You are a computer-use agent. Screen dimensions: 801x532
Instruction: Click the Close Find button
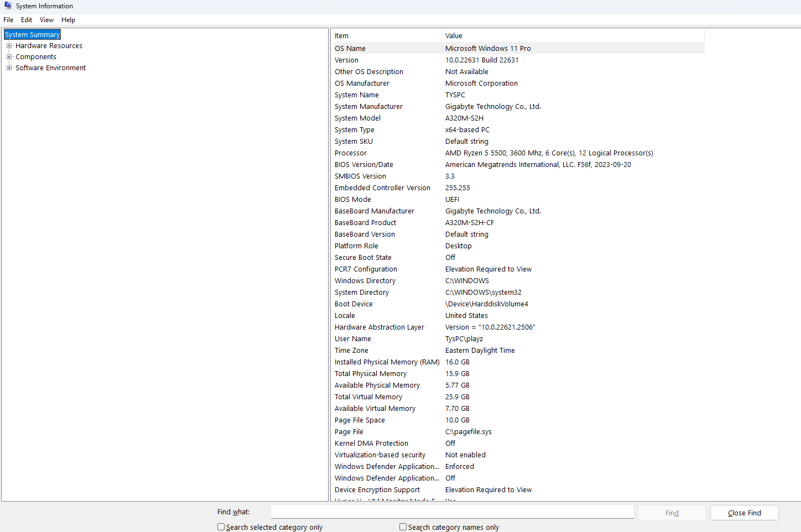tap(744, 513)
